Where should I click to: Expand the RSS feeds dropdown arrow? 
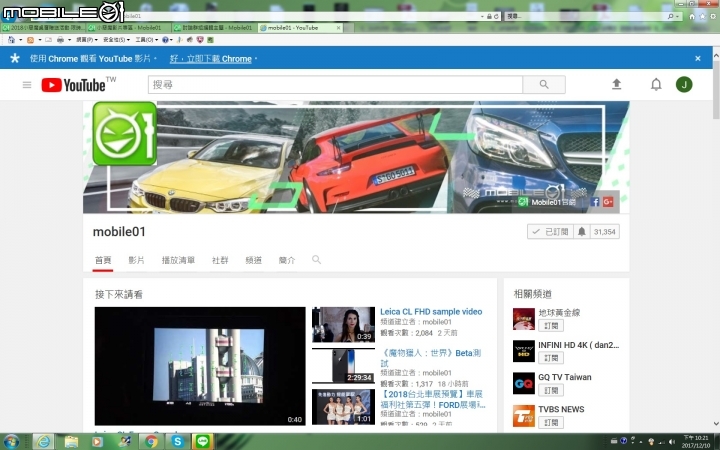(40, 40)
